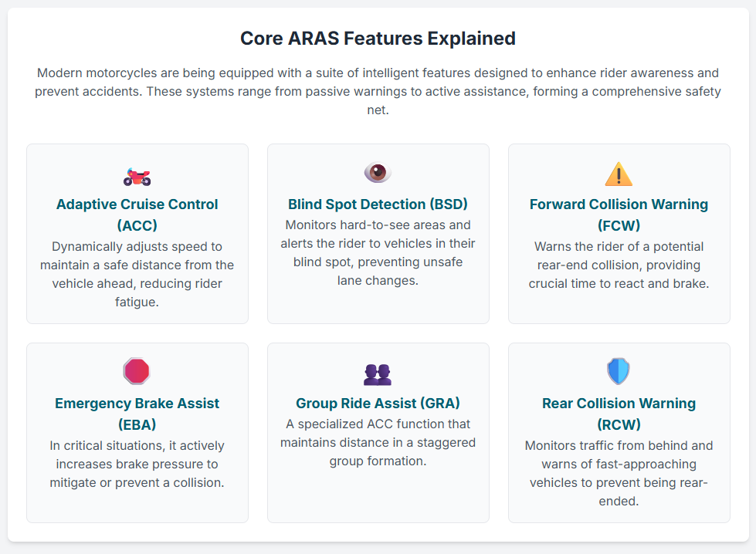The height and width of the screenshot is (554, 756).
Task: Click the red stop-sign icon for Emergency Brake Assist
Action: point(137,371)
